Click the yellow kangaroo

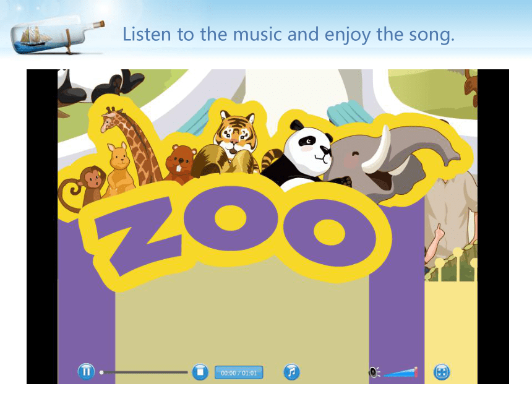pos(119,169)
